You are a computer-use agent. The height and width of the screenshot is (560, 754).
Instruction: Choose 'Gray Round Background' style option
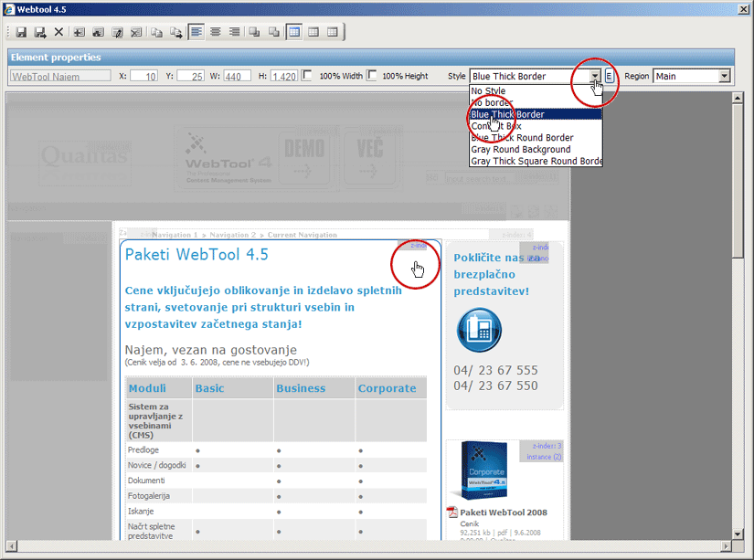tap(520, 149)
